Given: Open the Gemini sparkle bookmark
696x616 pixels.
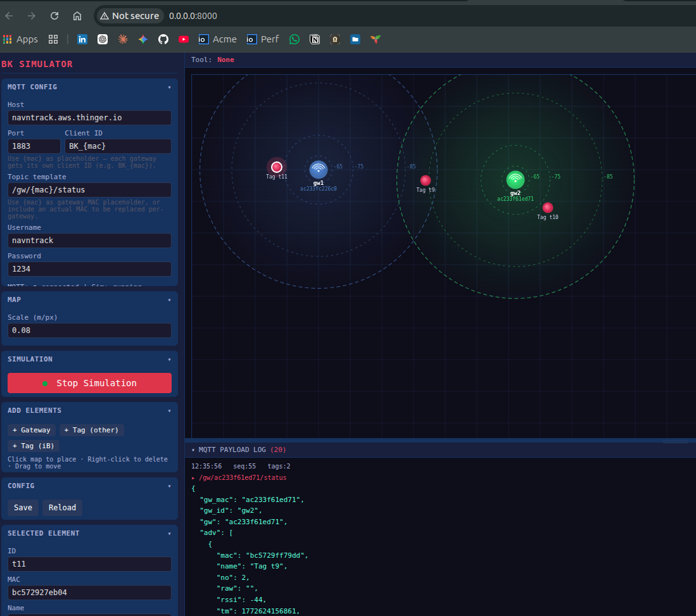Looking at the screenshot, I should (143, 39).
